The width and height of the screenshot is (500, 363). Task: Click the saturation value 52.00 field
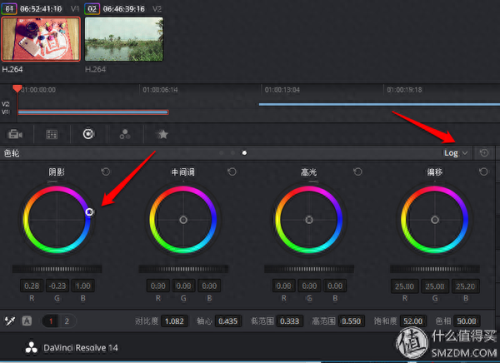[x=413, y=321]
